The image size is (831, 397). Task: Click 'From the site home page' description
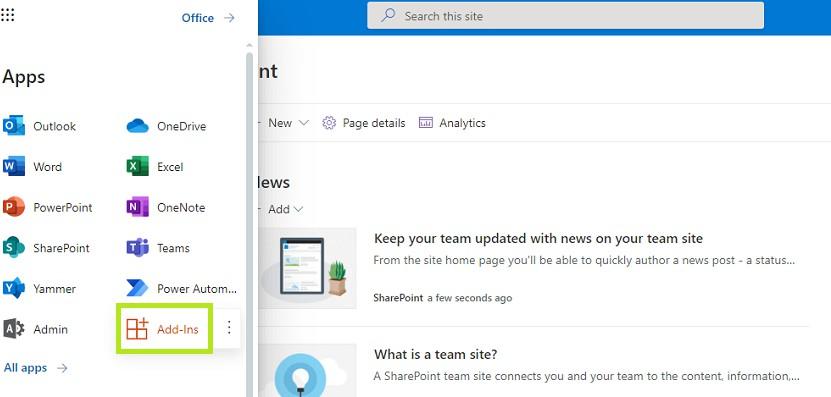pos(585,260)
